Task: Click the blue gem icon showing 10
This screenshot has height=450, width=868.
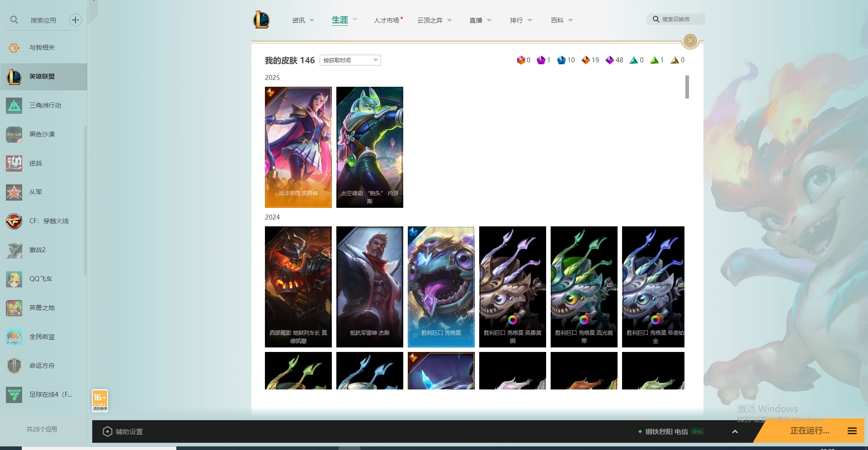Action: pos(561,60)
